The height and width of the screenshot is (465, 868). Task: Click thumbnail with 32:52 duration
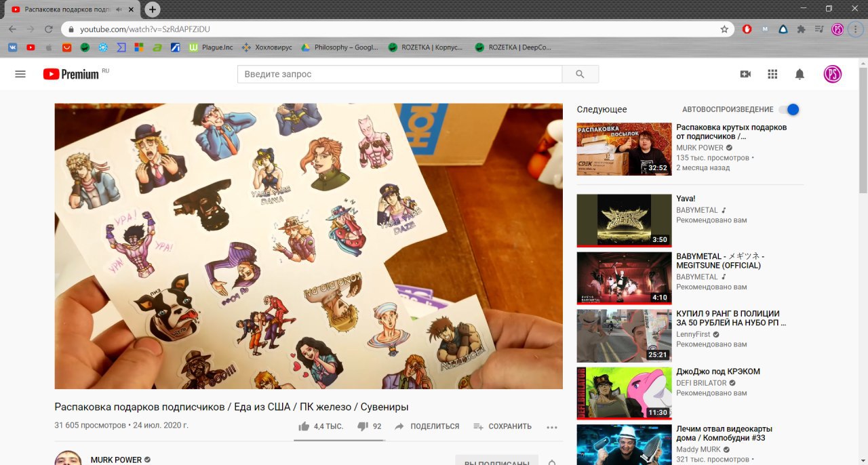(x=624, y=149)
